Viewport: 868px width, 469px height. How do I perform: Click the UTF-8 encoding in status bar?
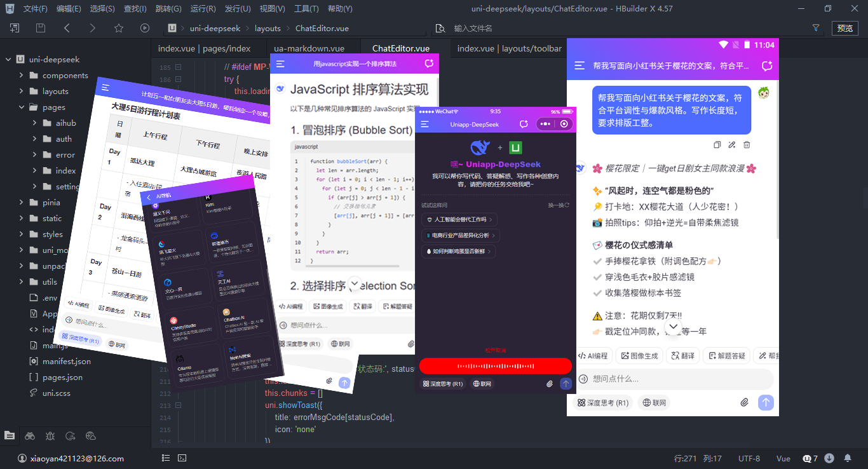click(x=749, y=458)
